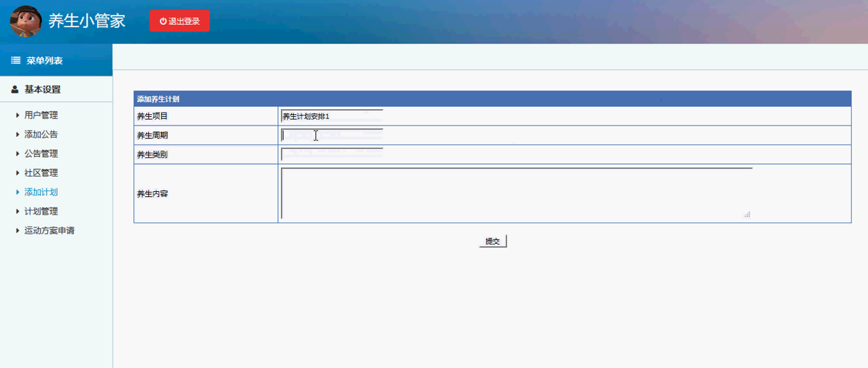
Task: Click the avatar image beside 养生小管家
Action: click(26, 21)
